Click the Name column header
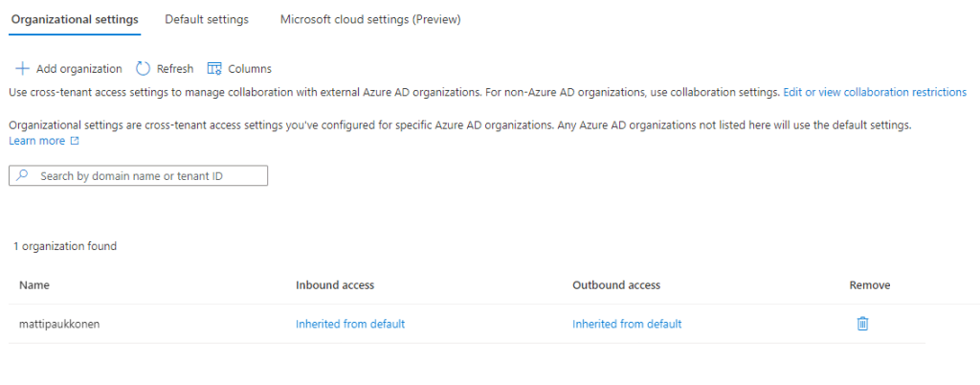The image size is (980, 385). click(x=34, y=285)
